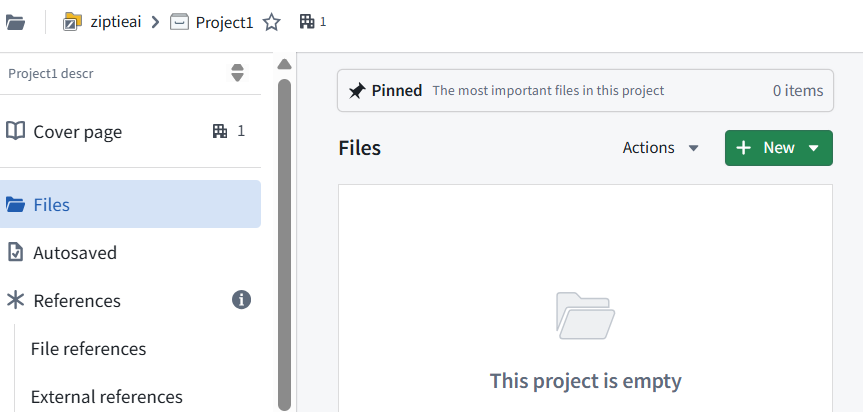Screen dimensions: 863x412
Task: Open File references
Action: 89,349
